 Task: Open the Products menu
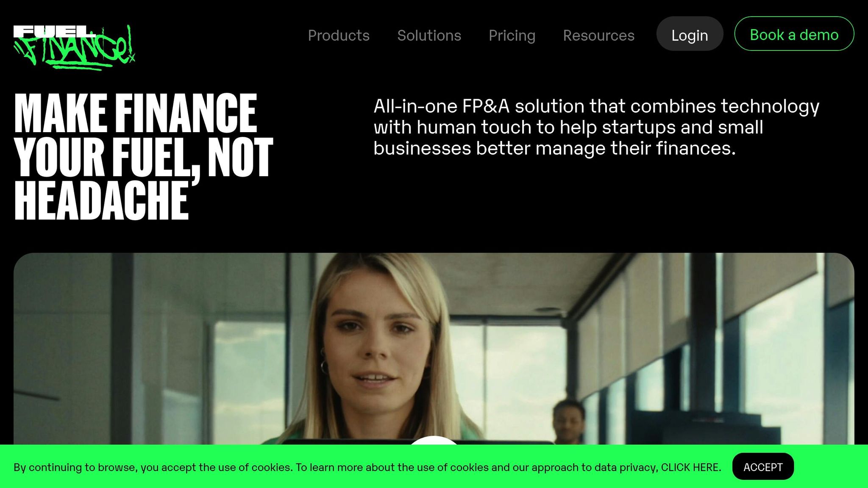coord(339,35)
